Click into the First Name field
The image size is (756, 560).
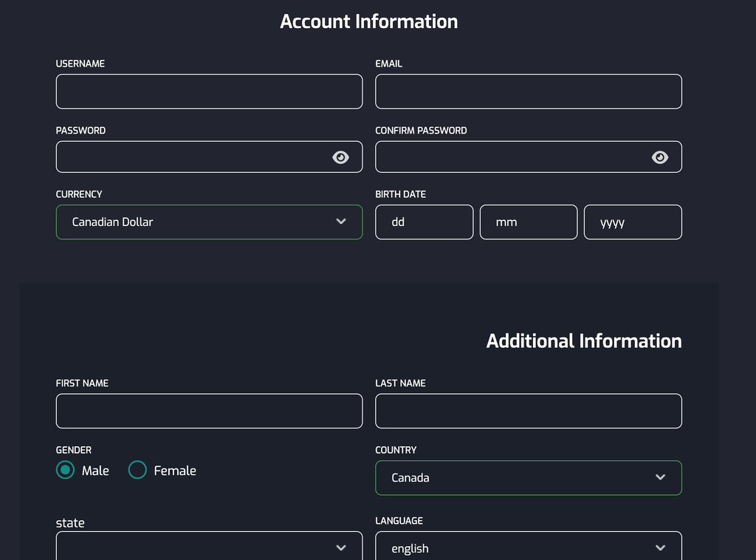(x=209, y=411)
